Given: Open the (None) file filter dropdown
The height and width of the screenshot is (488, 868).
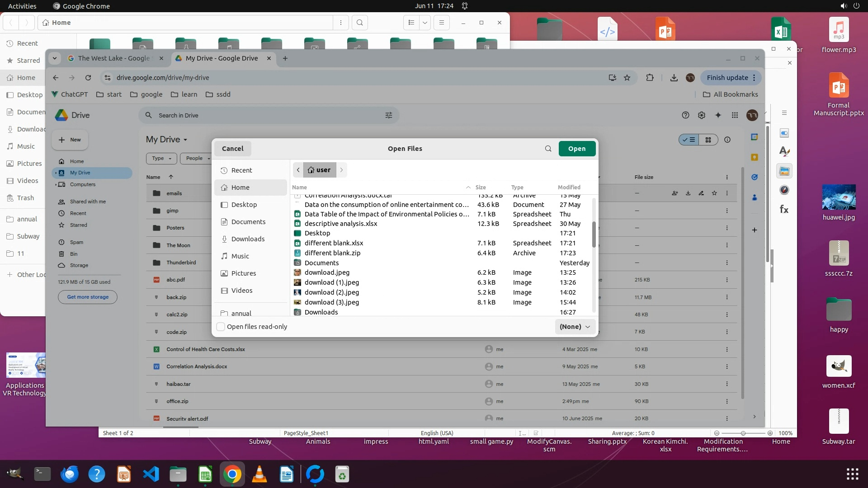Looking at the screenshot, I should coord(575,327).
